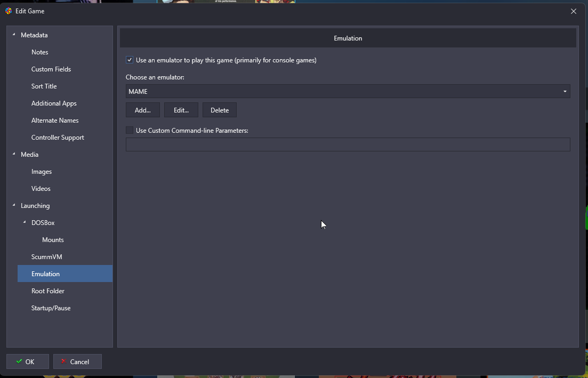Select Alternate Names entry
This screenshot has width=588, height=378.
55,120
